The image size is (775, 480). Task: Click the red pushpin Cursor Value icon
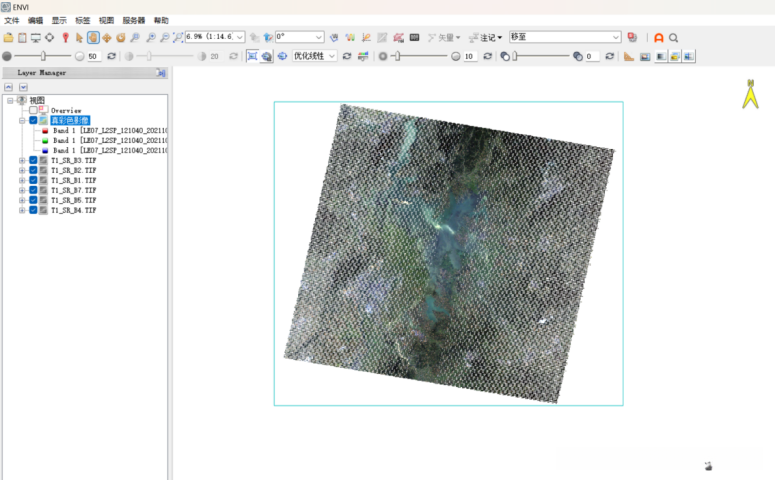pyautogui.click(x=65, y=38)
